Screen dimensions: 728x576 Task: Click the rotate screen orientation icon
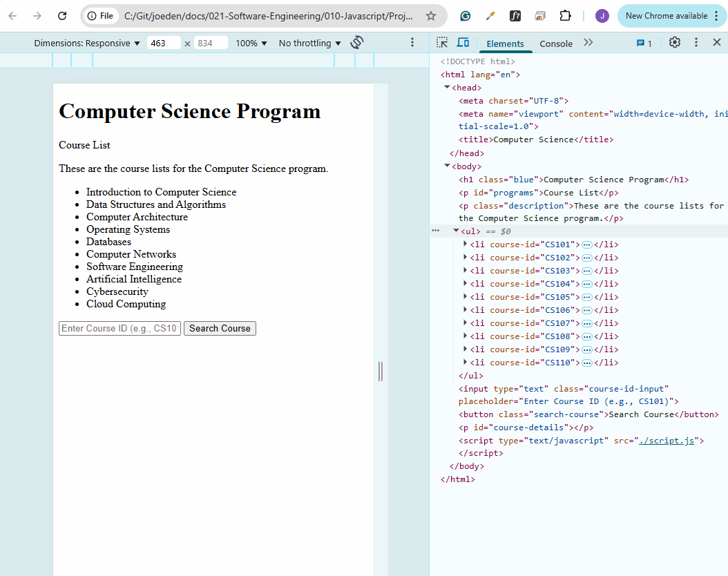(357, 43)
